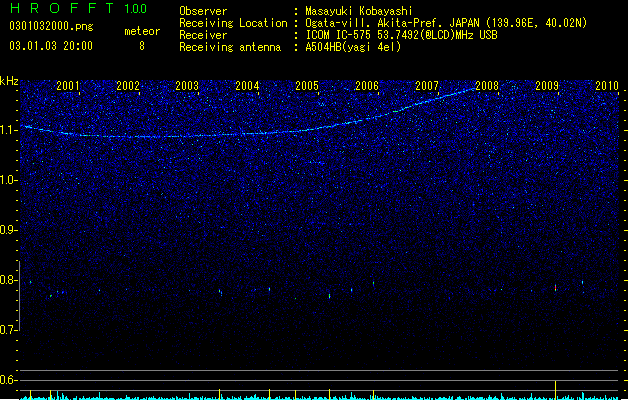Click the 2010 time axis marker
The image size is (629, 400).
pos(607,86)
